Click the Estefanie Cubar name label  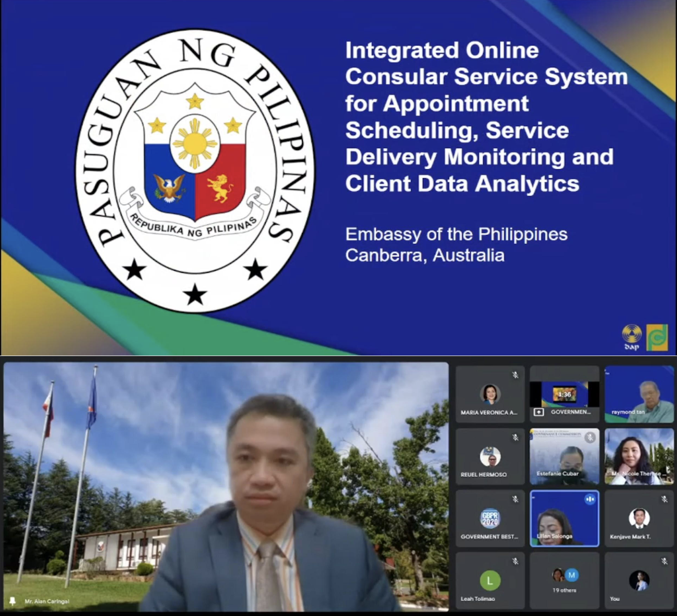pyautogui.click(x=557, y=474)
